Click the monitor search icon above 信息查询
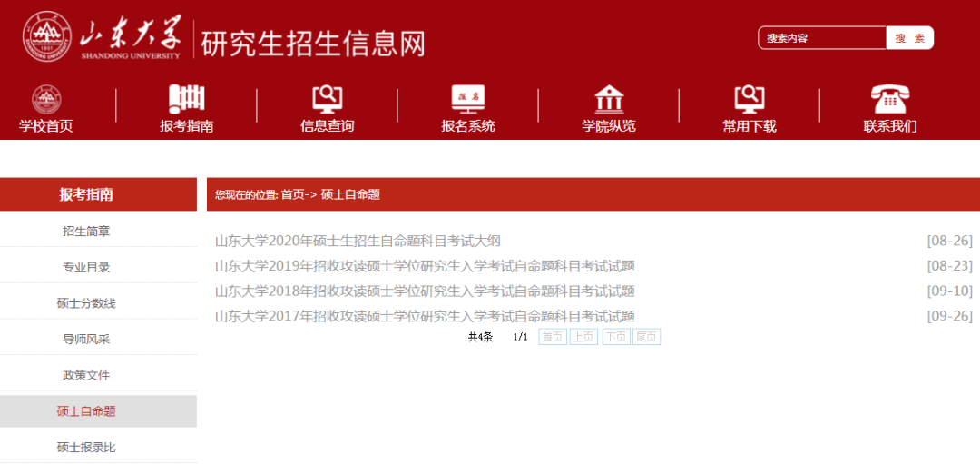This screenshot has width=980, height=464. click(327, 100)
